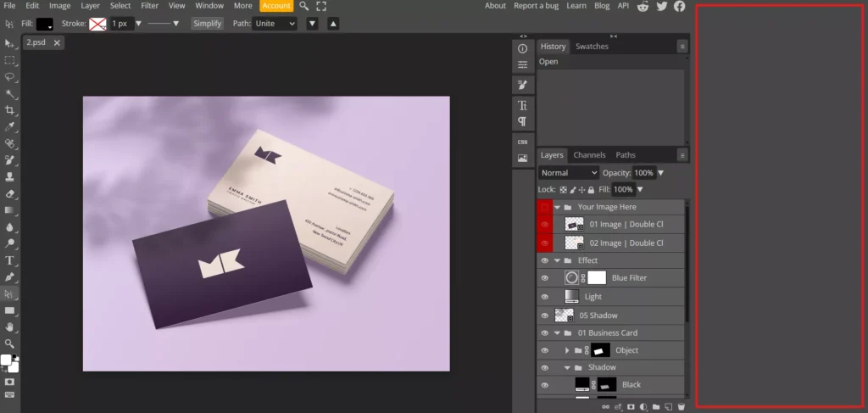868x413 pixels.
Task: Create a new folder in Layers footer
Action: point(656,407)
